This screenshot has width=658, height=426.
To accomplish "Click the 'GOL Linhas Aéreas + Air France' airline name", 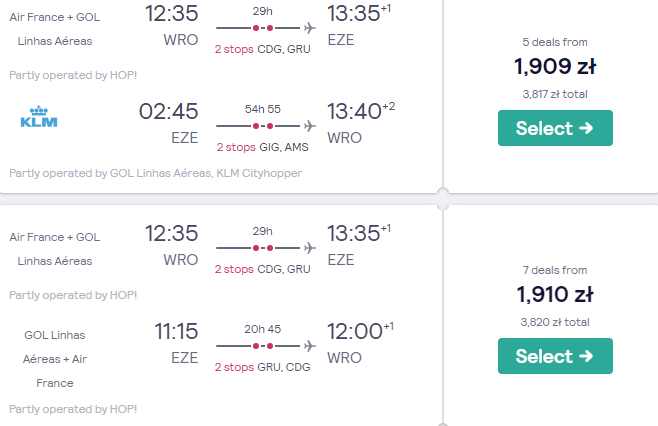I will (x=55, y=359).
